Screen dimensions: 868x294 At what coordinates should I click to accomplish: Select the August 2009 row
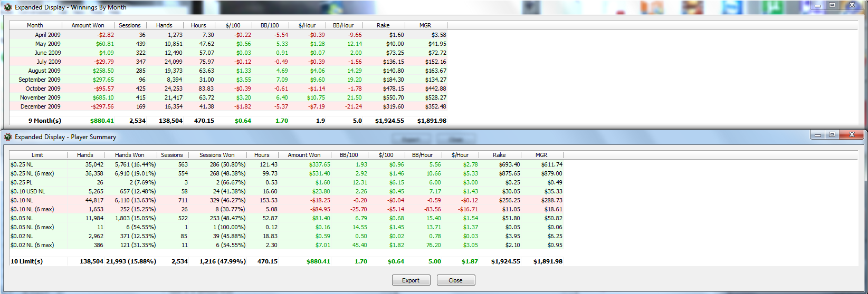[x=228, y=71]
